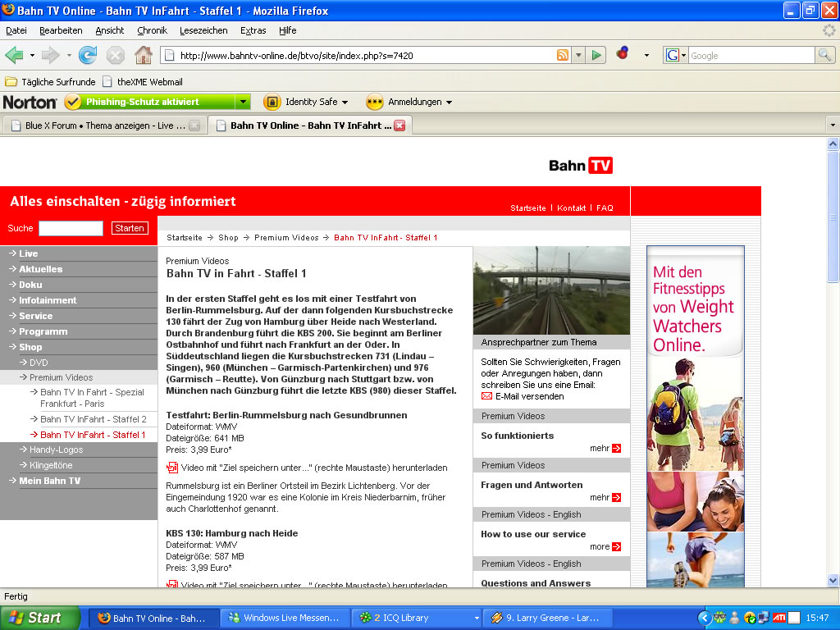Click the search magnifier icon next to Google

[824, 55]
